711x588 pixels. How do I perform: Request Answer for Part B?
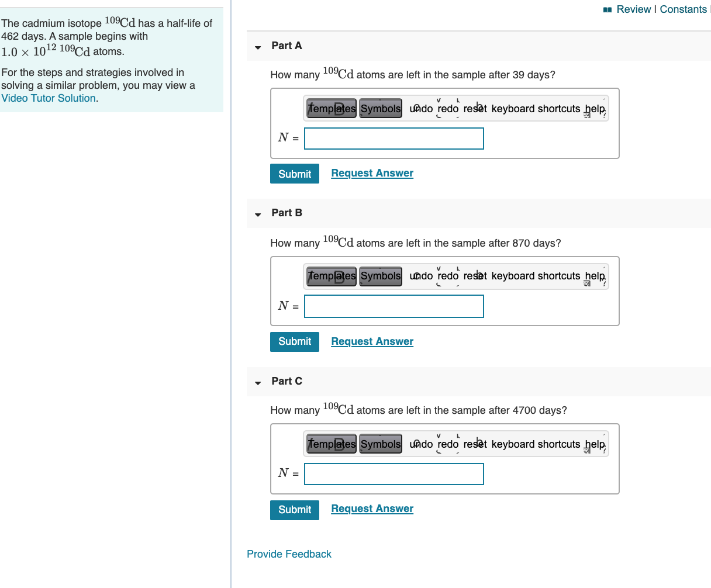372,341
